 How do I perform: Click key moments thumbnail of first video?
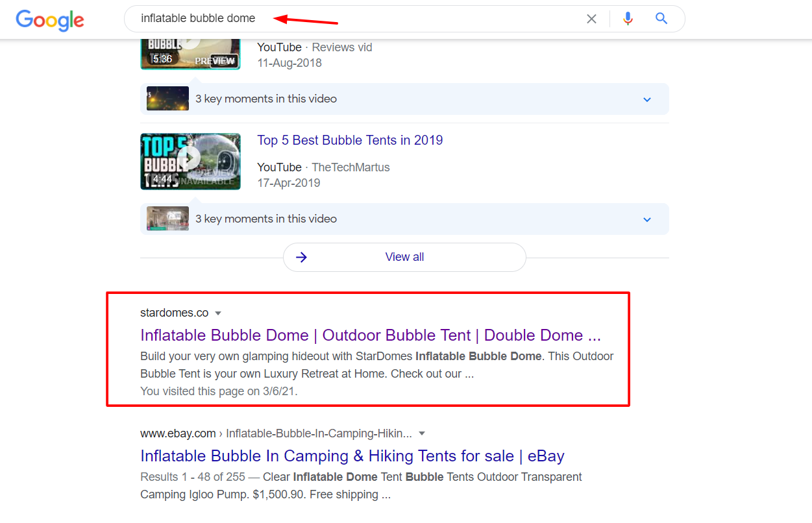click(167, 99)
